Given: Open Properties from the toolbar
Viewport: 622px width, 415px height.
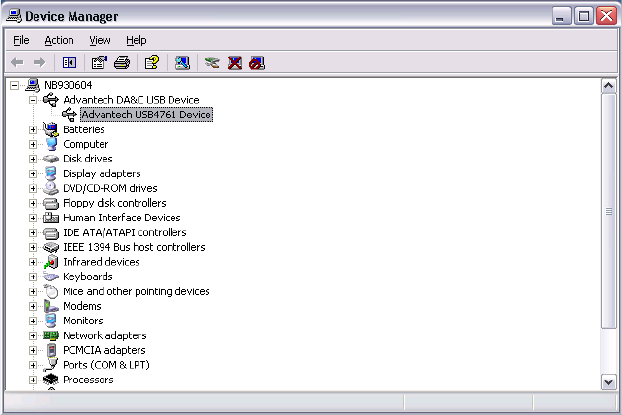Looking at the screenshot, I should coord(99,62).
